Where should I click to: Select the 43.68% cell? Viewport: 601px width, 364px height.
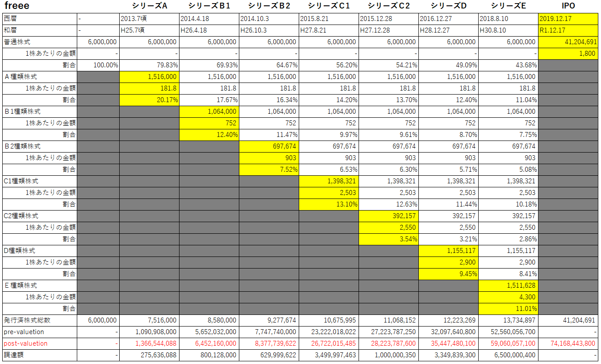coord(508,66)
